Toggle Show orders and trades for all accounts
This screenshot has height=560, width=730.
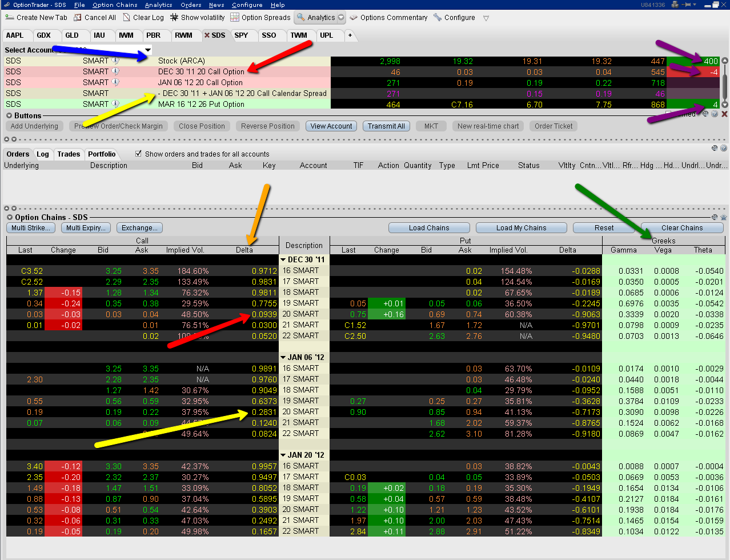(138, 154)
